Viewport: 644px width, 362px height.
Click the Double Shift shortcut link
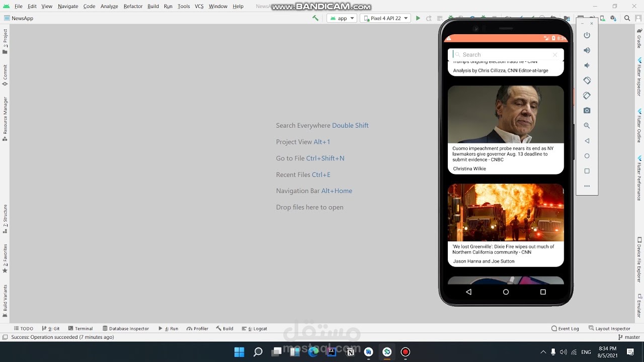[x=350, y=125]
